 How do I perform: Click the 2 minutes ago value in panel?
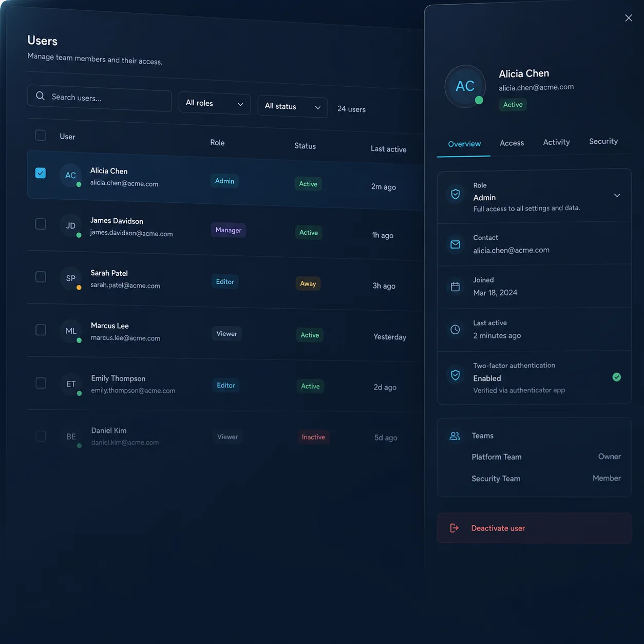(497, 335)
